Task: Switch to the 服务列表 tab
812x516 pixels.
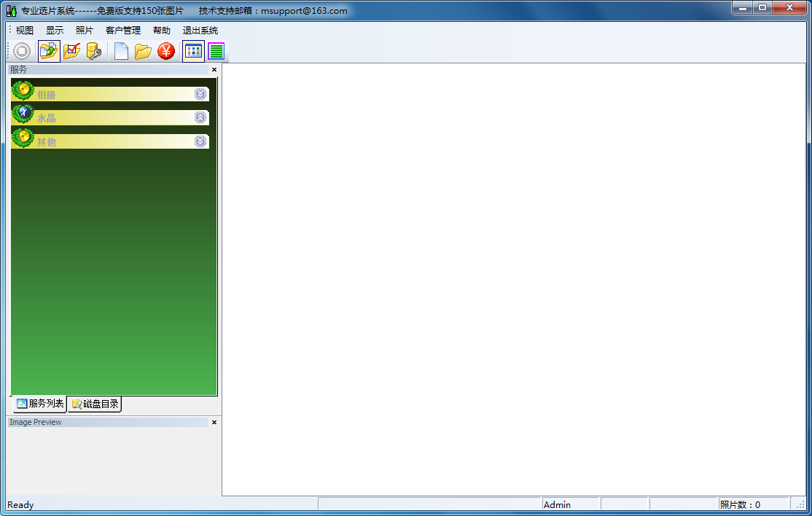Action: [x=40, y=404]
